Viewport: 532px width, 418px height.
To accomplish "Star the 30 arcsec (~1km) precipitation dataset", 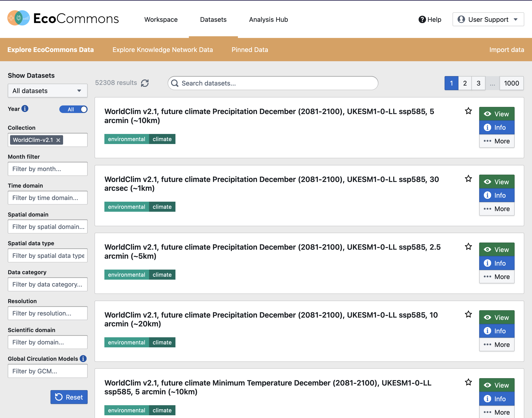I will tap(468, 179).
